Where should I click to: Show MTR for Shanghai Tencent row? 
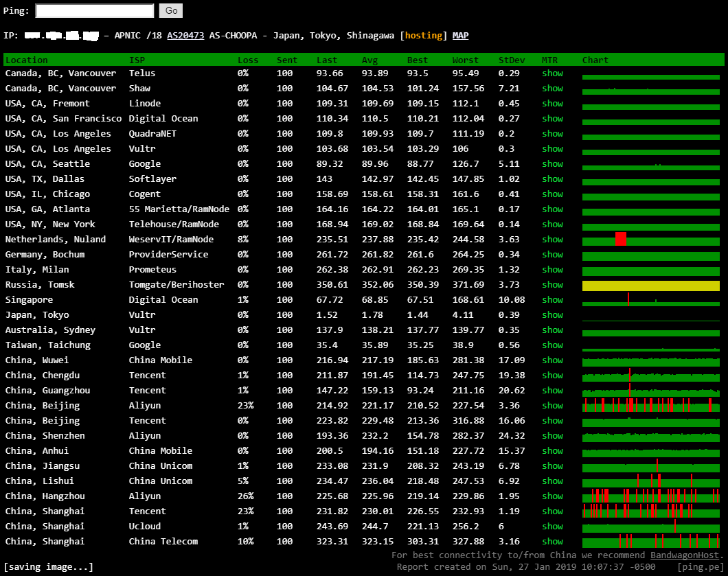[x=552, y=511]
